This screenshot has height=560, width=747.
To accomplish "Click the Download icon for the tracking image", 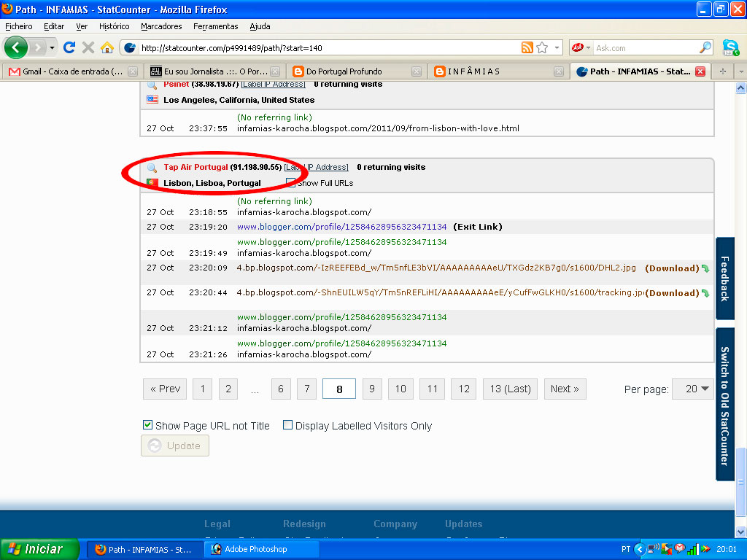I will coord(705,293).
